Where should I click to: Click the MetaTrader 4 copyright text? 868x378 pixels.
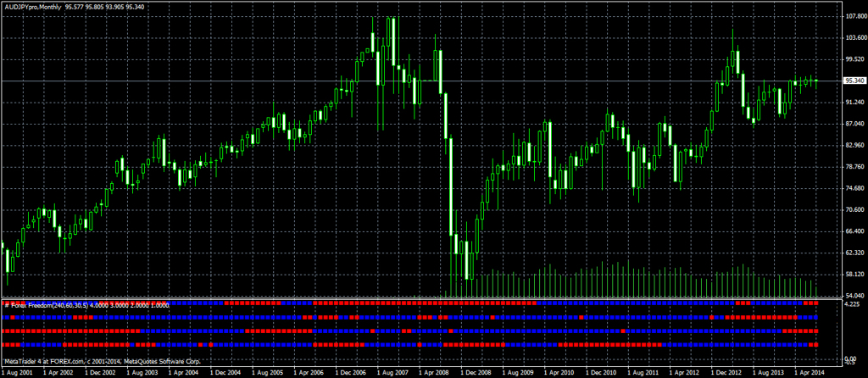coord(107,361)
